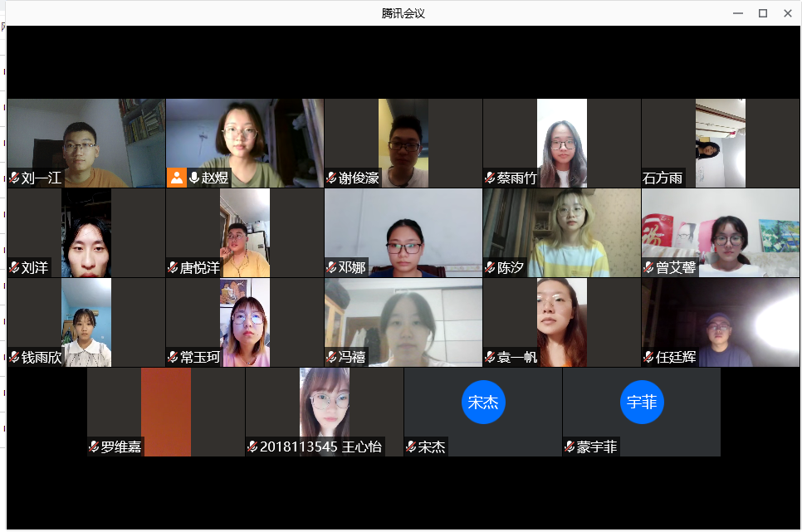Image resolution: width=802 pixels, height=532 pixels.
Task: Select 陈汐's video thumbnail
Action: pos(561,232)
